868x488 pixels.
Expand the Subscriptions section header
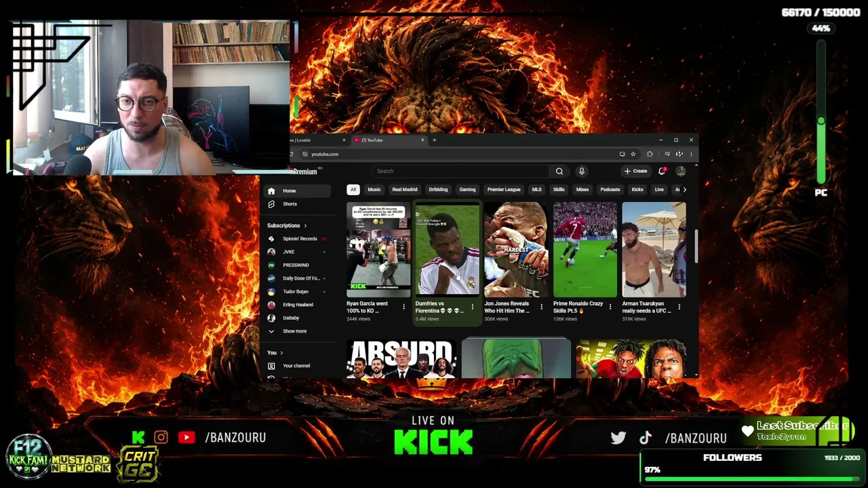point(287,226)
